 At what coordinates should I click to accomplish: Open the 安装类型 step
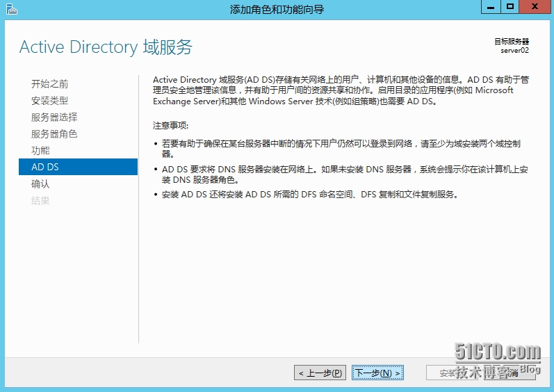49,100
